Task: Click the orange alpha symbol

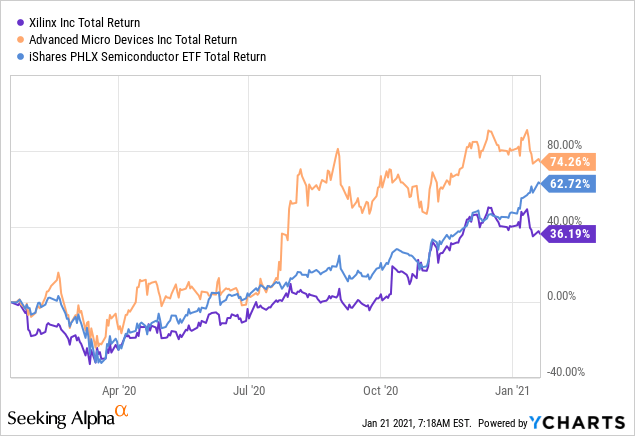Action: [x=121, y=410]
